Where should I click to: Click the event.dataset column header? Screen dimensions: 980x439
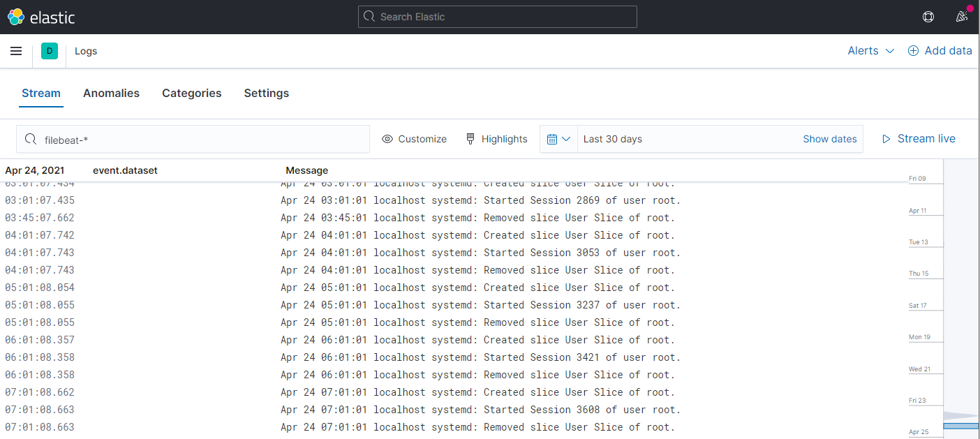click(x=125, y=170)
